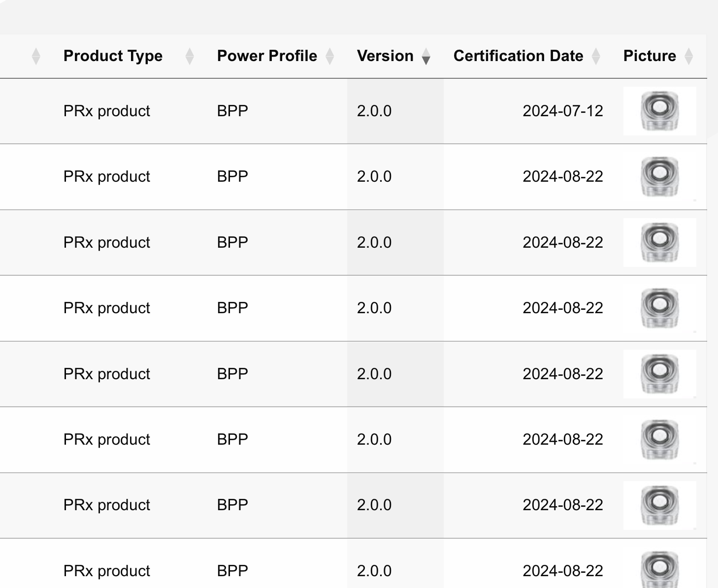Open the second row's product thumbnail
The height and width of the screenshot is (588, 718).
(x=659, y=177)
